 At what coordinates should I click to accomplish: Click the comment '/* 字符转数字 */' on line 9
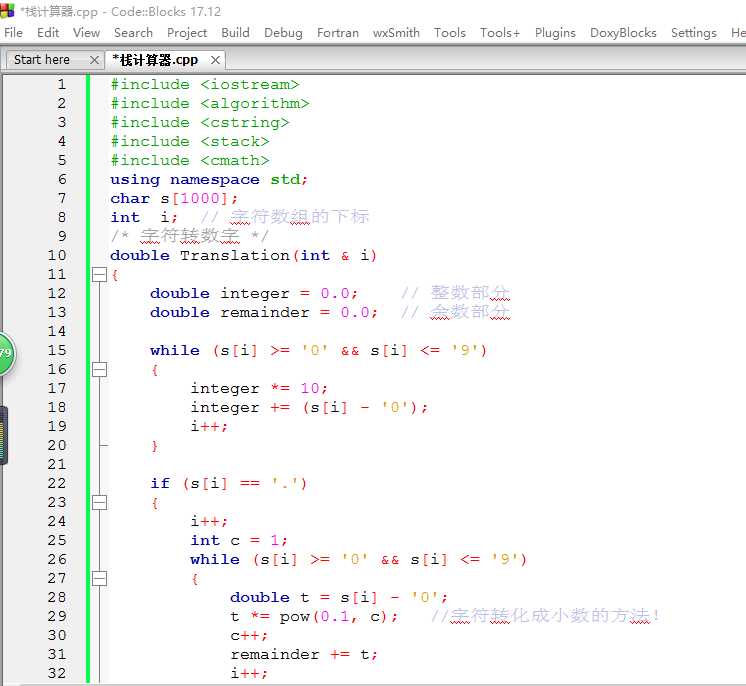pyautogui.click(x=189, y=235)
